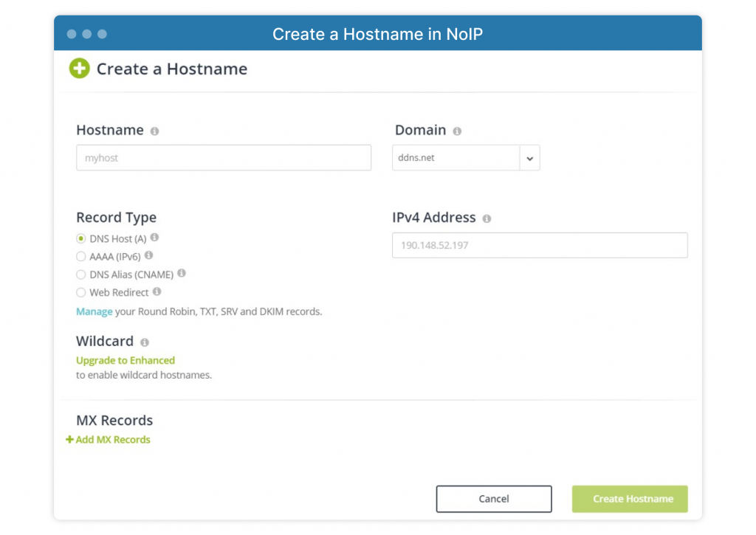Open the Manage records link
This screenshot has width=756, height=535.
(94, 312)
